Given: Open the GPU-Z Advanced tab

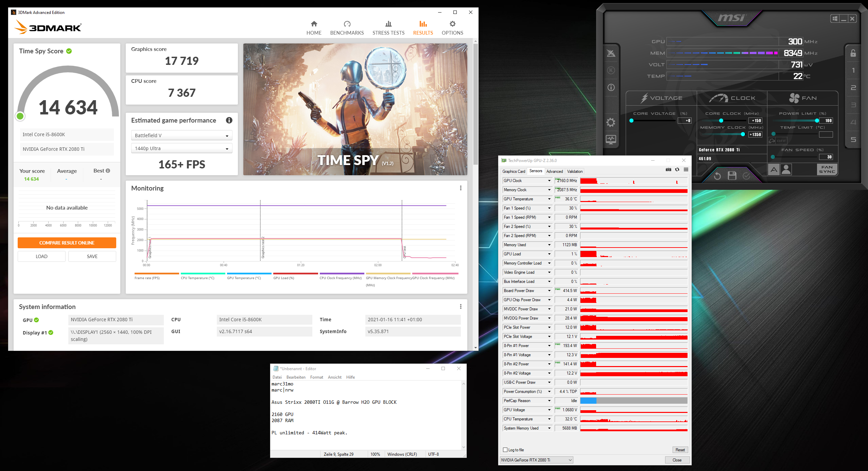Looking at the screenshot, I should click(x=554, y=171).
